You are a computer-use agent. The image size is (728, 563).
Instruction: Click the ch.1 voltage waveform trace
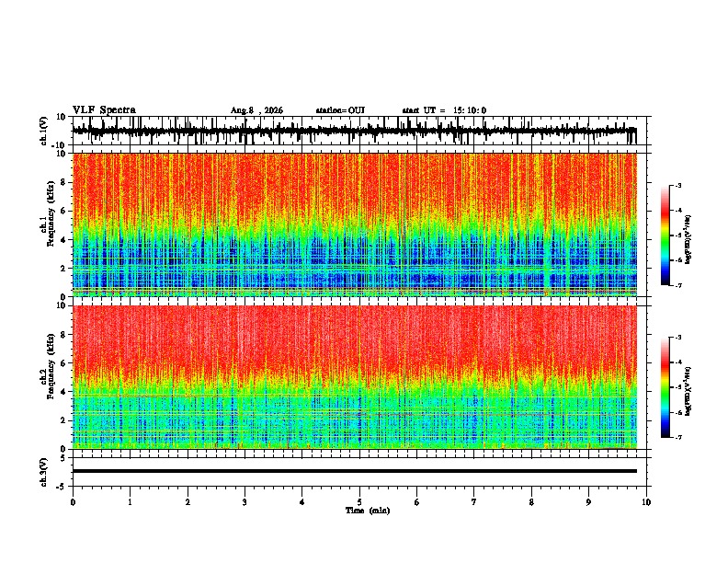pos(354,131)
